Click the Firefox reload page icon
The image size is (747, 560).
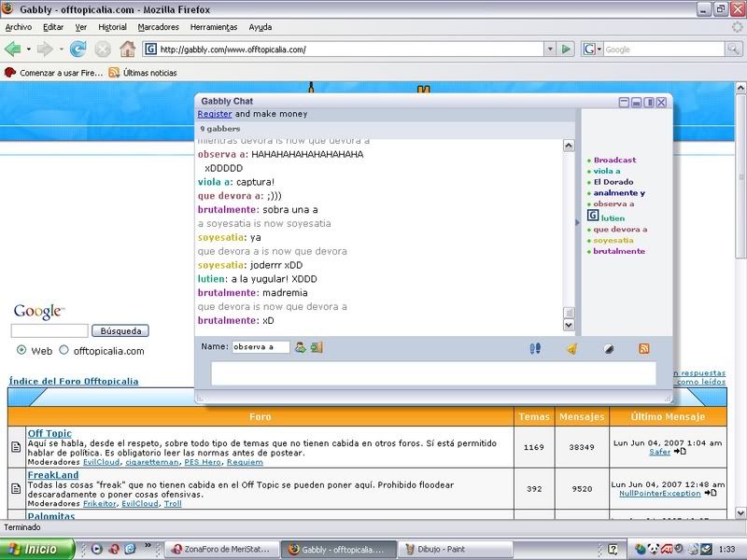coord(78,49)
